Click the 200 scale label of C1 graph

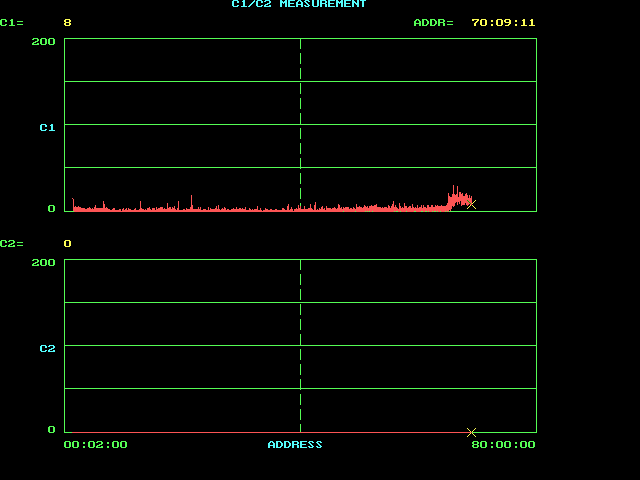[44, 42]
